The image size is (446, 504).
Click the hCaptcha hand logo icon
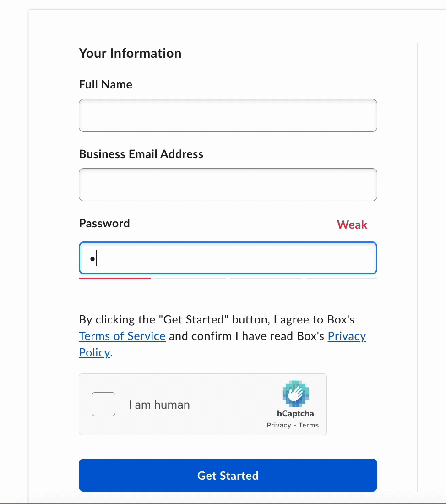coord(296,394)
